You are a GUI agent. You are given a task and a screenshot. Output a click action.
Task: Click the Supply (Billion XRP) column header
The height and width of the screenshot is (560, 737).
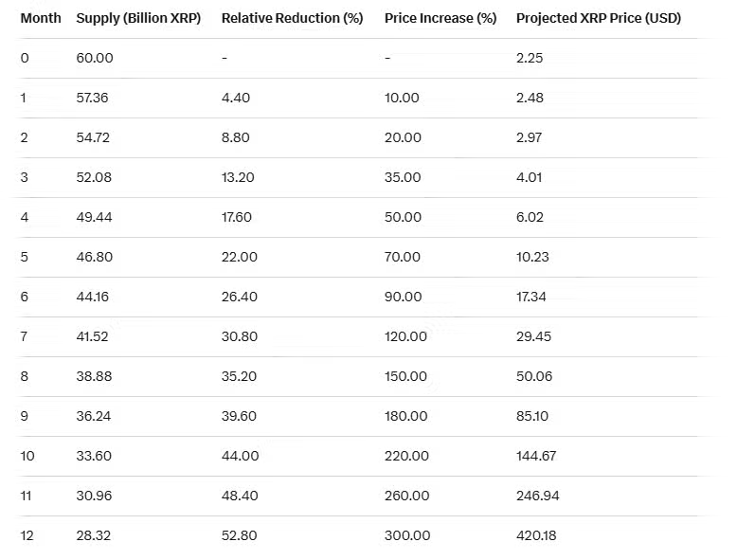click(138, 18)
